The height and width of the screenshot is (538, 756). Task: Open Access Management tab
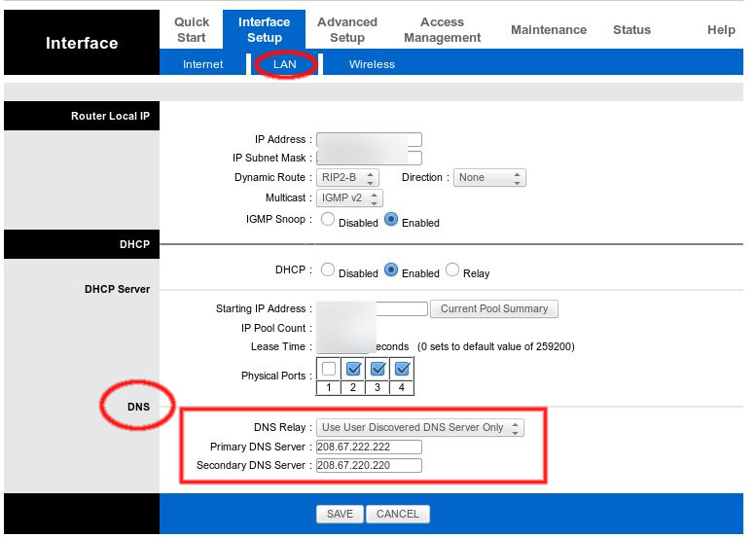(x=442, y=29)
